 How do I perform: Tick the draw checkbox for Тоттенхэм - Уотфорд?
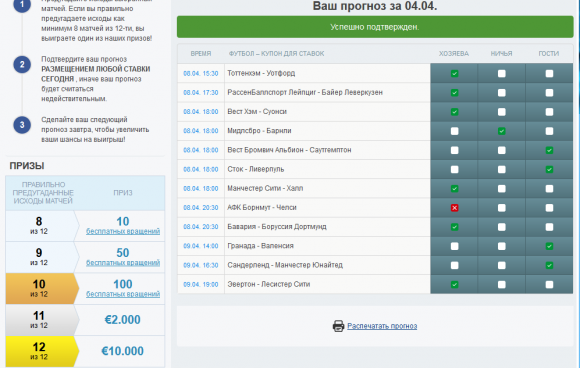tap(502, 74)
